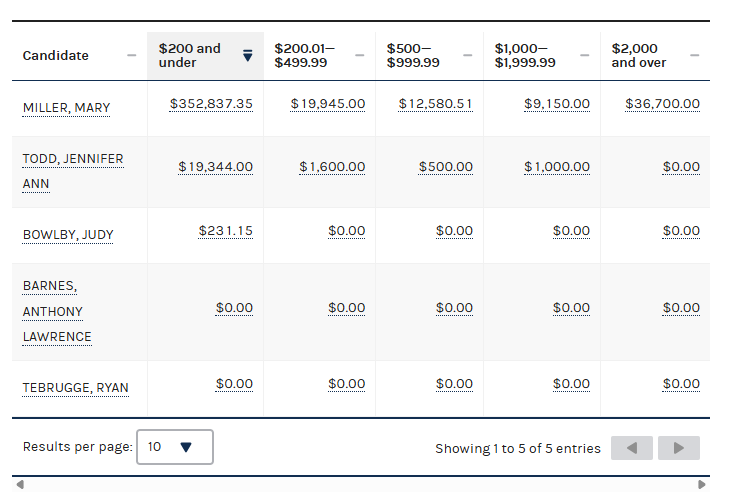Click sort icon for $200.01–$499.99 column

[x=359, y=56]
